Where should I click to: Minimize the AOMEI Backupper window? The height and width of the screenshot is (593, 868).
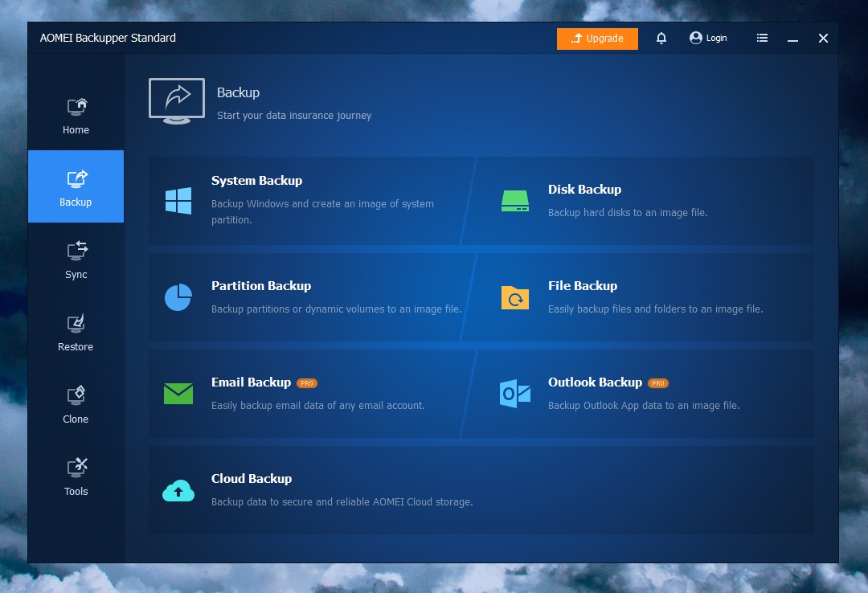click(x=792, y=39)
